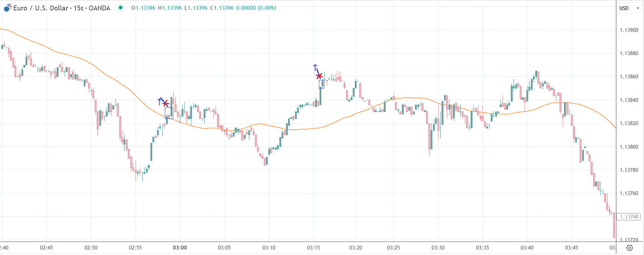This screenshot has width=644, height=255.
Task: Click the 03:15 time axis label
Action: pyautogui.click(x=313, y=248)
